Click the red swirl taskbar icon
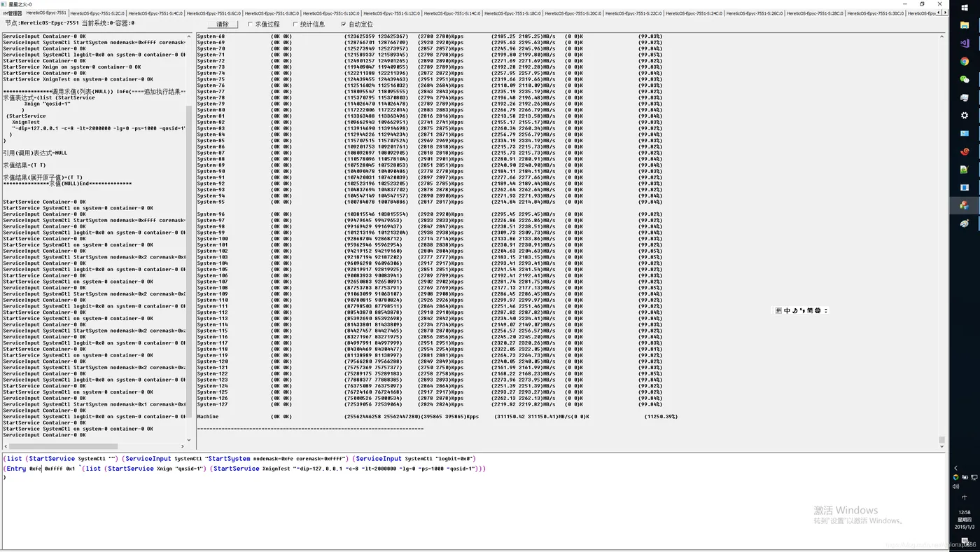The image size is (980, 552). tap(965, 151)
